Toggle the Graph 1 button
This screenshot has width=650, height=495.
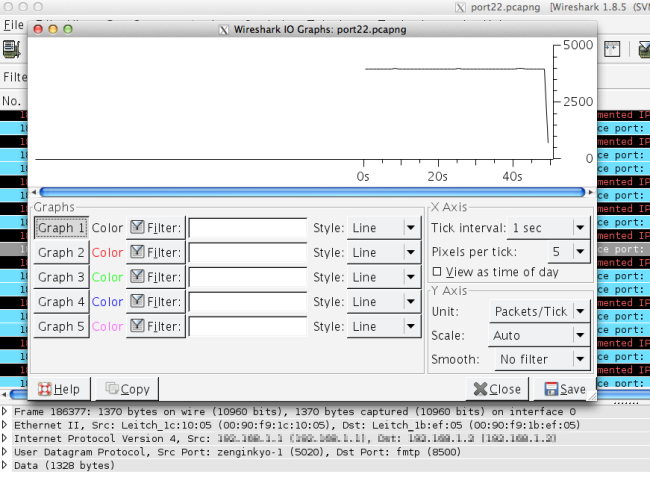point(61,228)
